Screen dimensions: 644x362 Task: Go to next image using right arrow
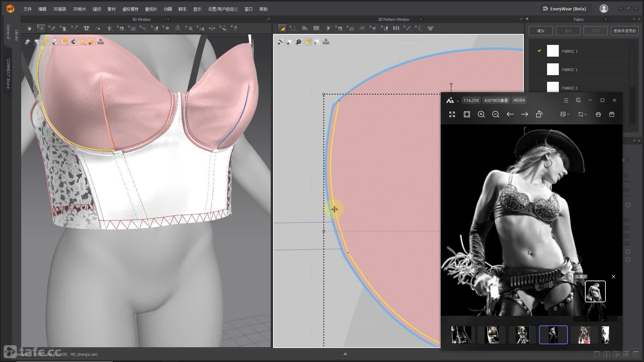(524, 114)
